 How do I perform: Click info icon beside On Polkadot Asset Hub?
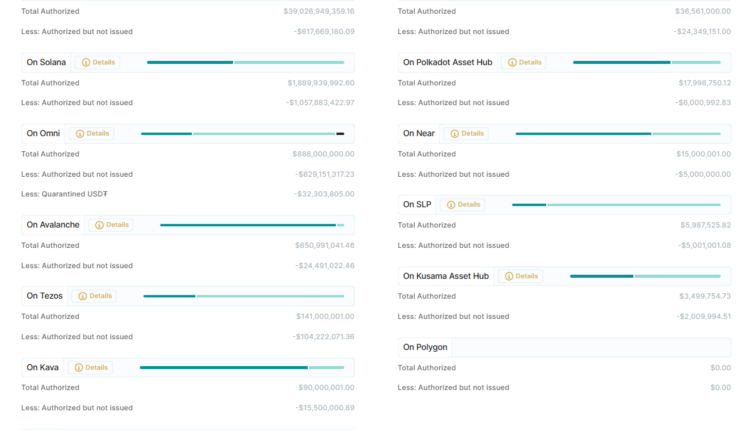pos(513,62)
